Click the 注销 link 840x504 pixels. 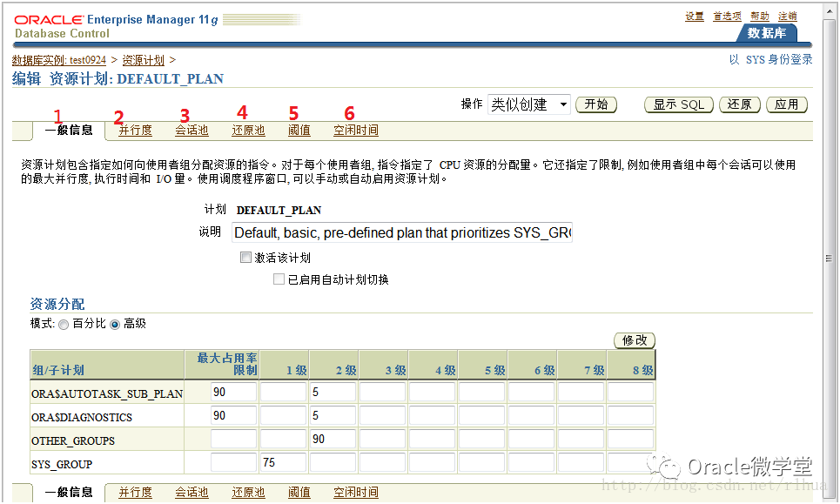click(x=787, y=15)
